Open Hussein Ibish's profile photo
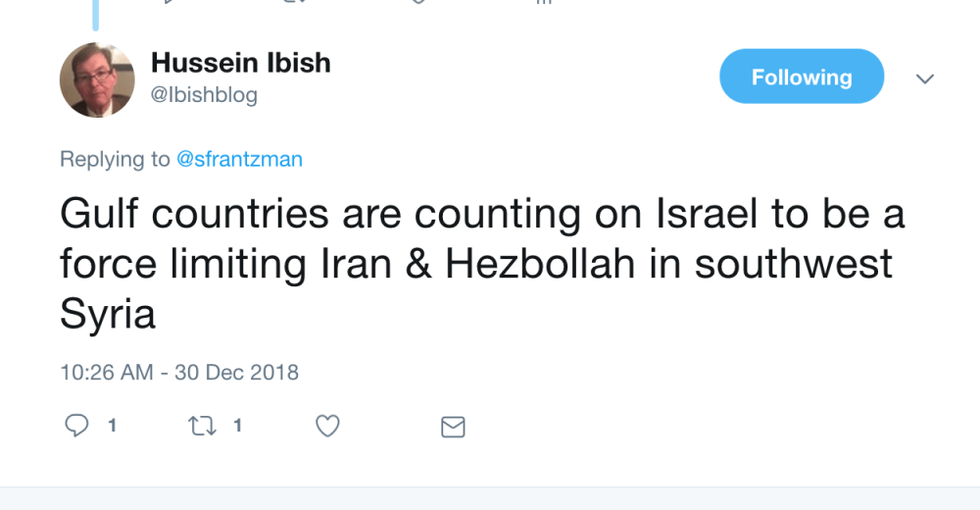 [x=97, y=80]
